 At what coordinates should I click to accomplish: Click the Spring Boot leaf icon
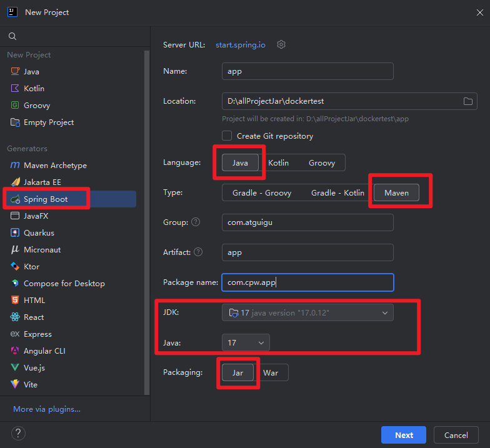pos(15,199)
